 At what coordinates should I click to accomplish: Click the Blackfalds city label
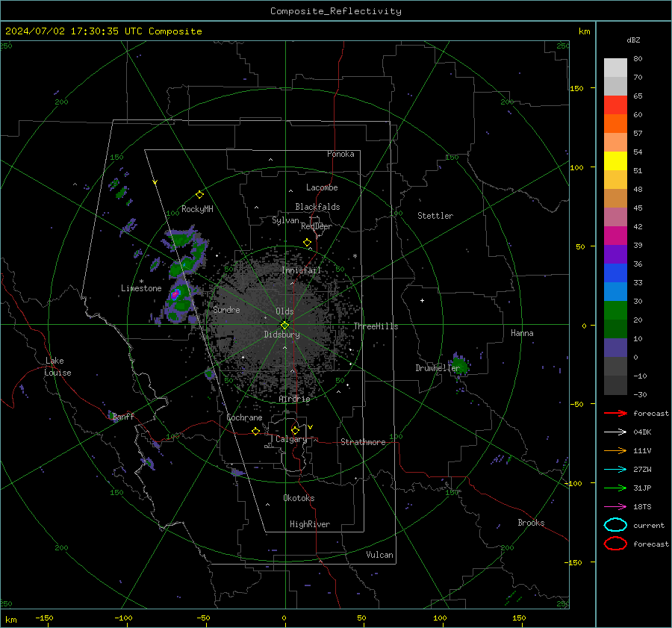click(x=317, y=207)
